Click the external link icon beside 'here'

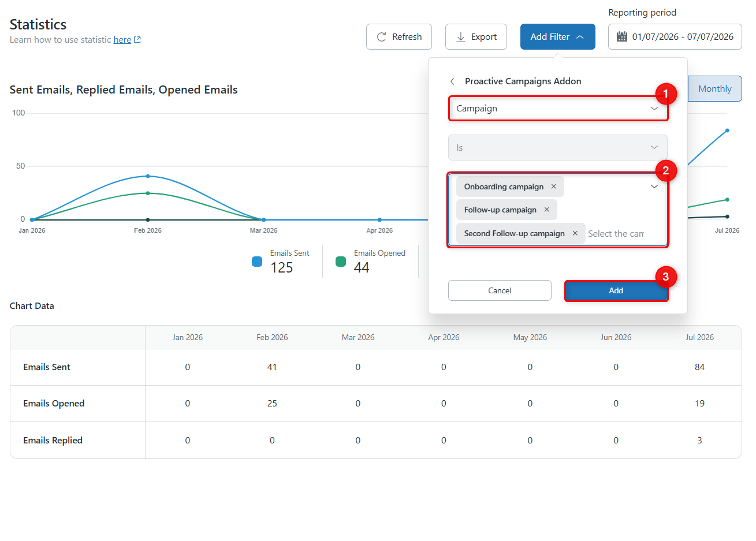(x=137, y=40)
